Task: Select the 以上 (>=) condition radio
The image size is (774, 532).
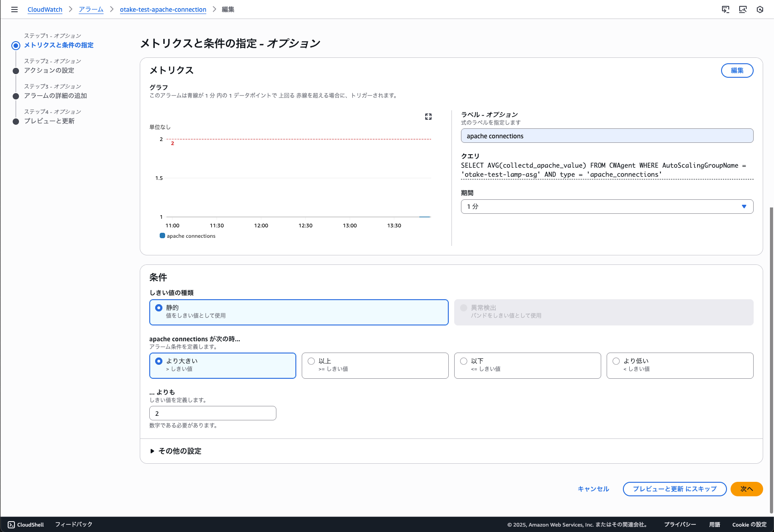Action: click(311, 361)
